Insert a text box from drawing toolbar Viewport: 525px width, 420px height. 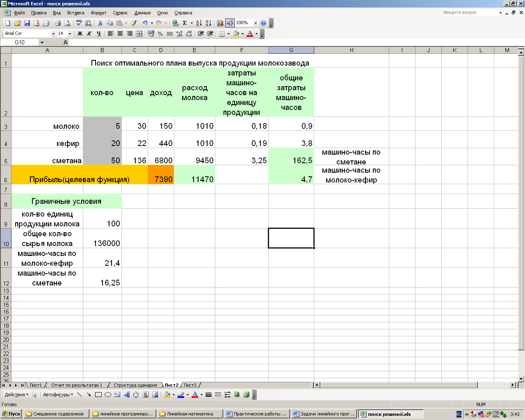pyautogui.click(x=117, y=395)
